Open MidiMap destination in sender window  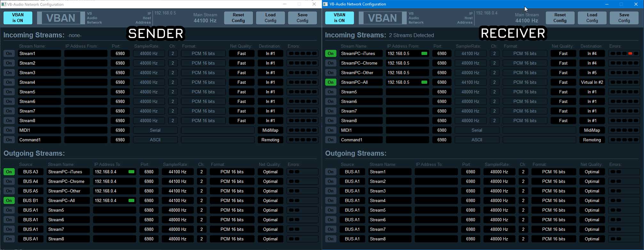[x=270, y=130]
